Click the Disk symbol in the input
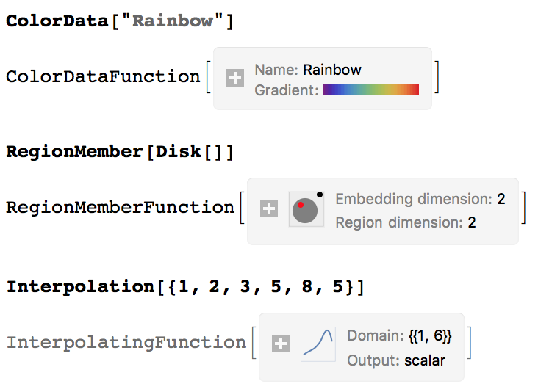 pyautogui.click(x=179, y=152)
